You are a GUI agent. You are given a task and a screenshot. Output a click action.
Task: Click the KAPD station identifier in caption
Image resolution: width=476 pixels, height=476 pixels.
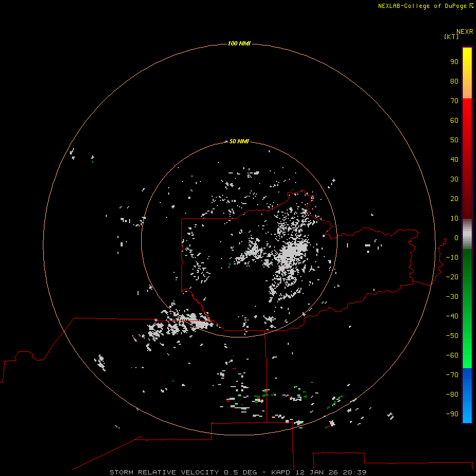pos(281,472)
